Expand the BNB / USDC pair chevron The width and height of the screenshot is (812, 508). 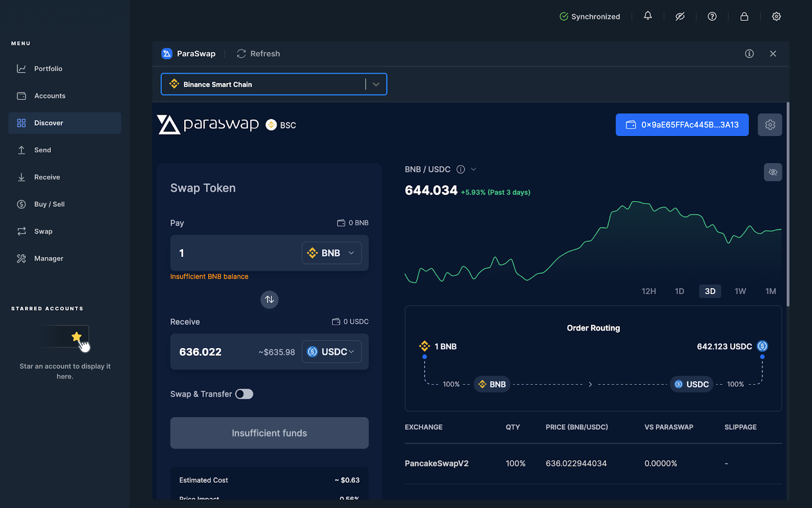(473, 169)
